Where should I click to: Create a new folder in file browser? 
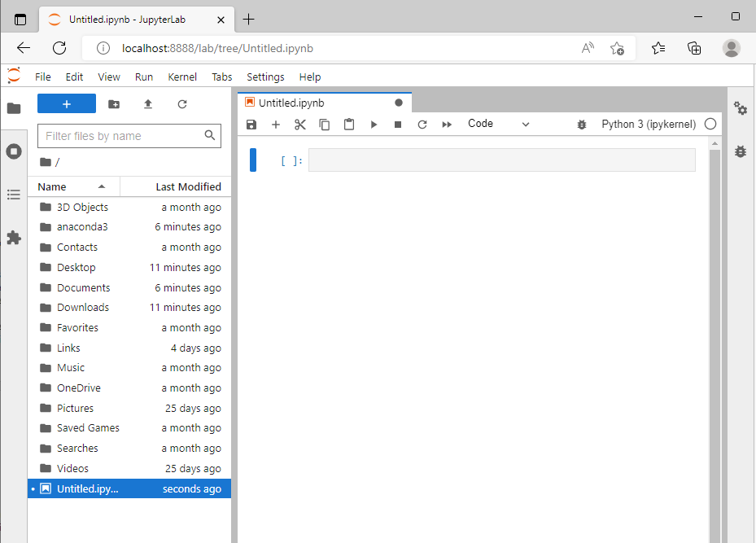[x=114, y=104]
